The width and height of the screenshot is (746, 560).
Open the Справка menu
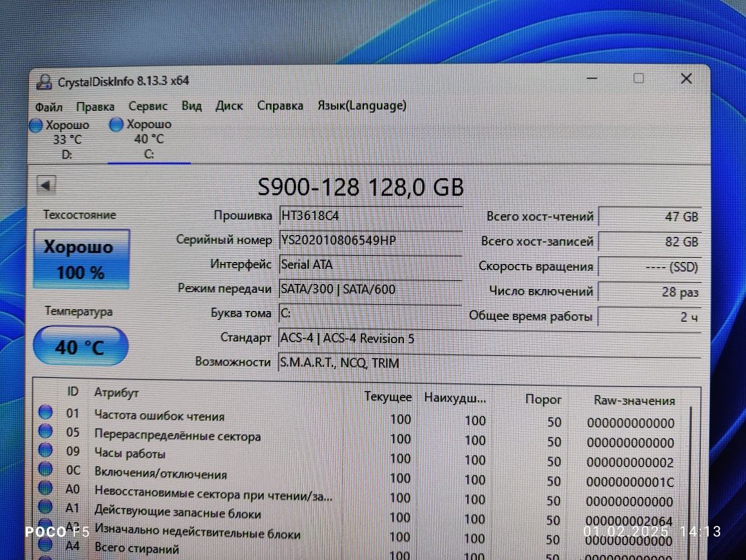click(280, 105)
